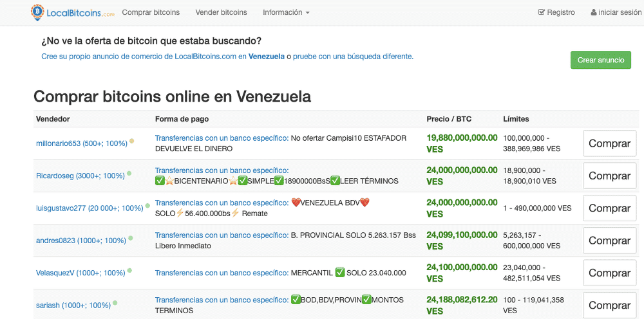This screenshot has height=319, width=644.
Task: Open the Registro sign-up link
Action: click(x=556, y=12)
